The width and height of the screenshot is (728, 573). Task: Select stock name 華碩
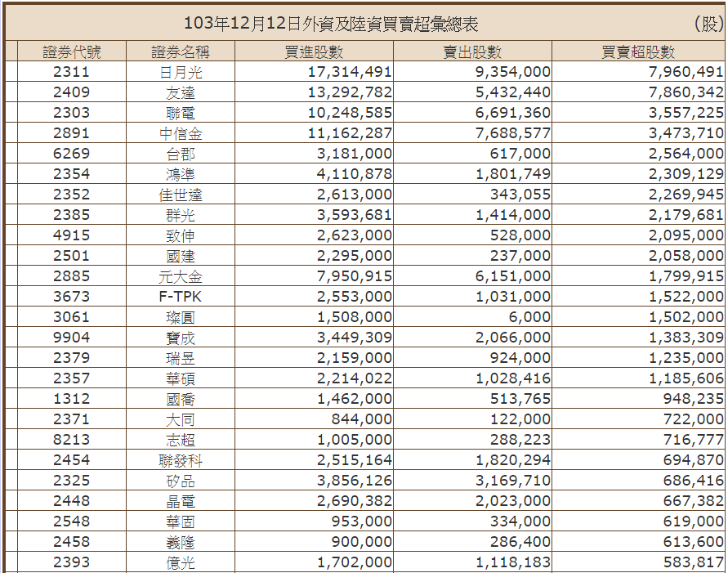pyautogui.click(x=181, y=379)
